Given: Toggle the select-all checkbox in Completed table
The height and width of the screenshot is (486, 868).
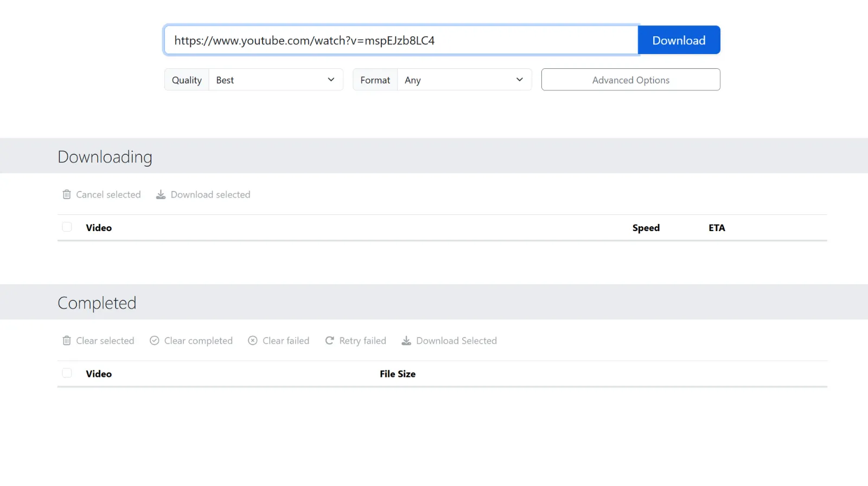Looking at the screenshot, I should (x=67, y=373).
